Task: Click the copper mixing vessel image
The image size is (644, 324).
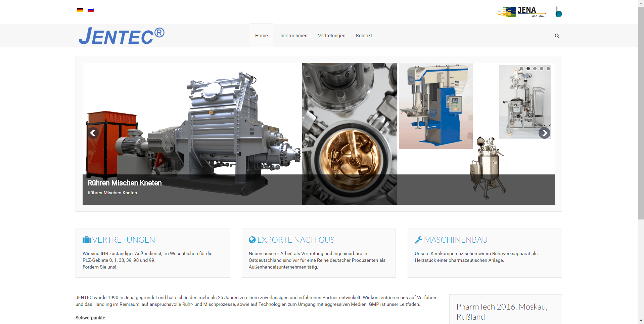Action: 350,134
